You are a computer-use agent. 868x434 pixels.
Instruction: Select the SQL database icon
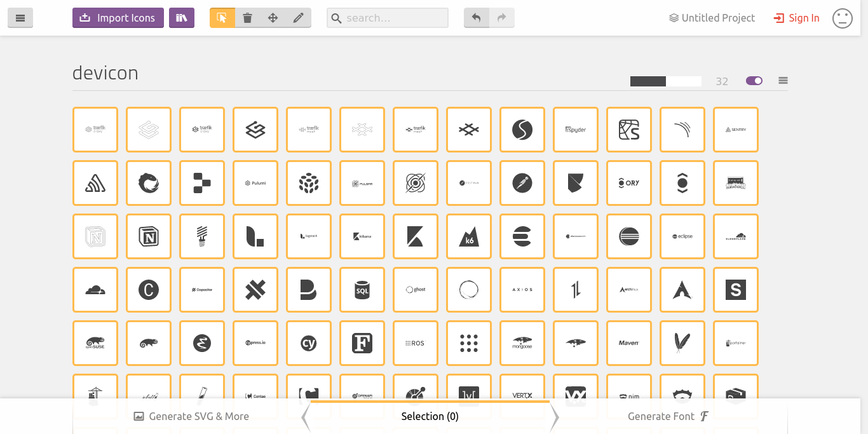point(362,290)
